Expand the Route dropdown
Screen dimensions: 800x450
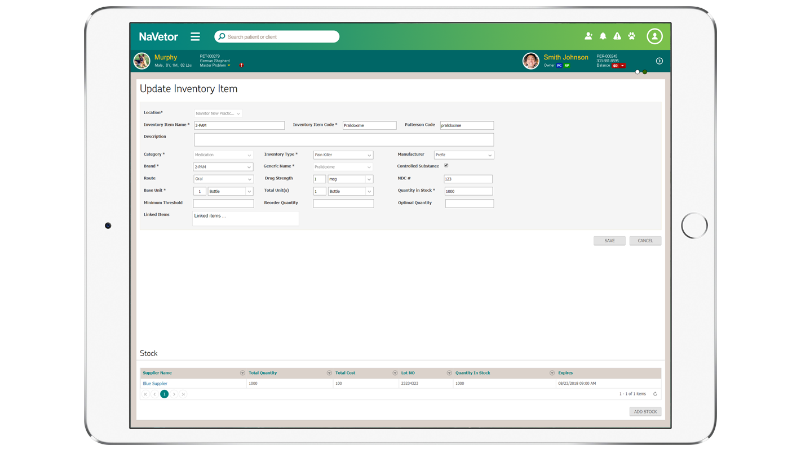(249, 179)
